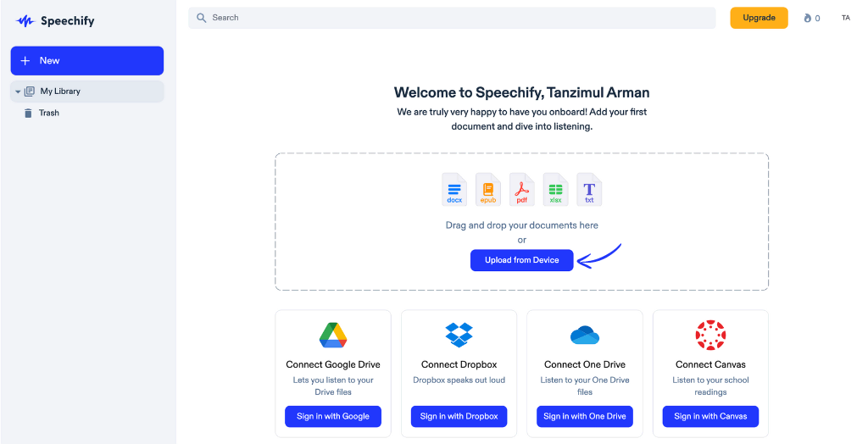Click the docx file type icon

[x=454, y=189]
